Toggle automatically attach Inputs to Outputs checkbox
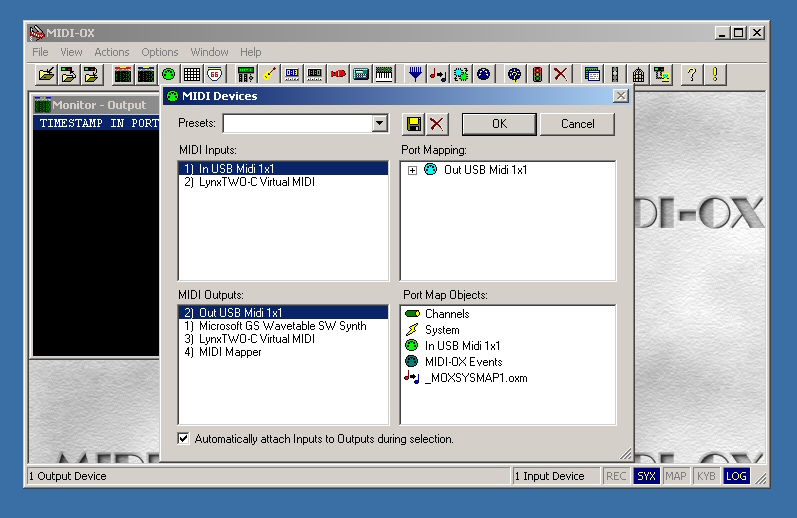The height and width of the screenshot is (518, 797). (183, 438)
